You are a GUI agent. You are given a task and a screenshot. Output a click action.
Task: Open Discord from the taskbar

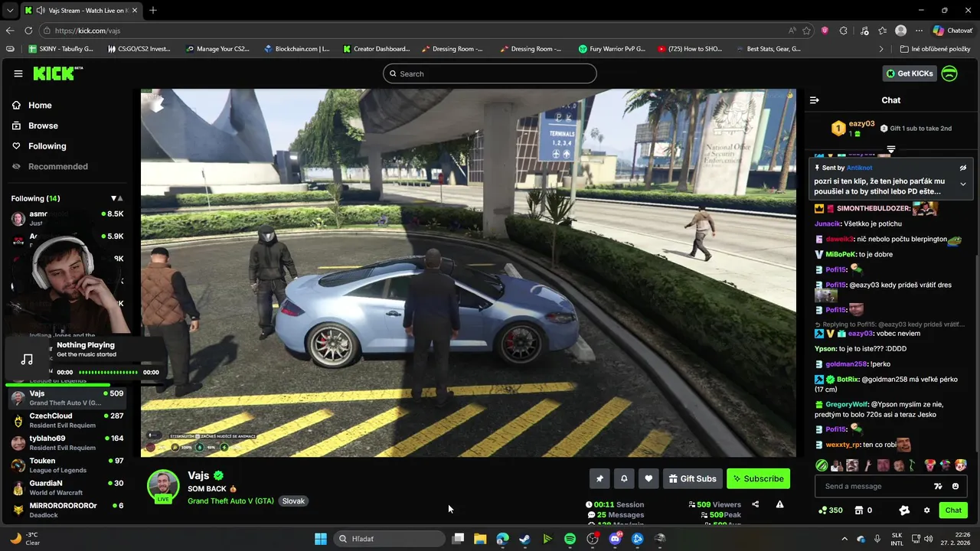(615, 539)
